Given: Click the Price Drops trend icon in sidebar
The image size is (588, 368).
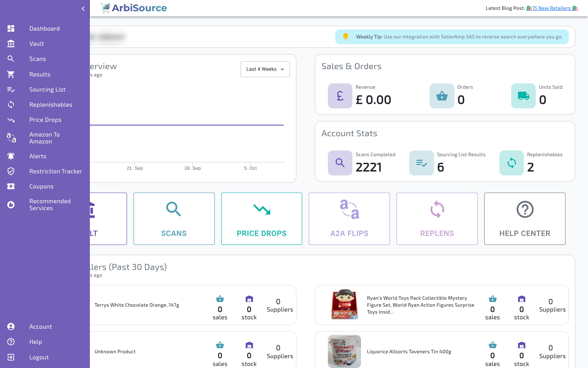Looking at the screenshot, I should click(11, 120).
